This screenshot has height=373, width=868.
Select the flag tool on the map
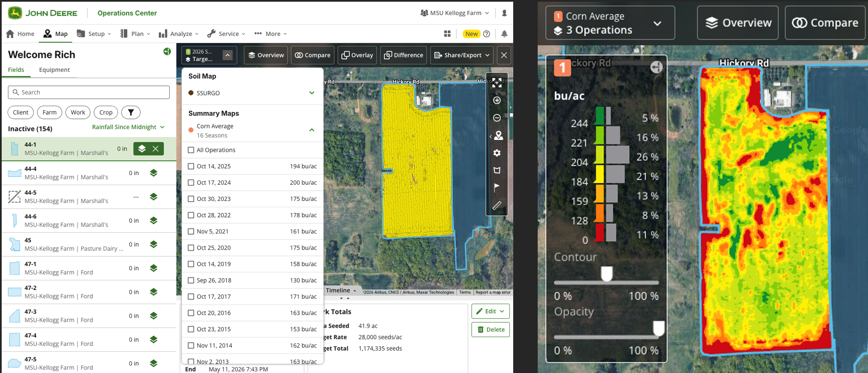(497, 187)
